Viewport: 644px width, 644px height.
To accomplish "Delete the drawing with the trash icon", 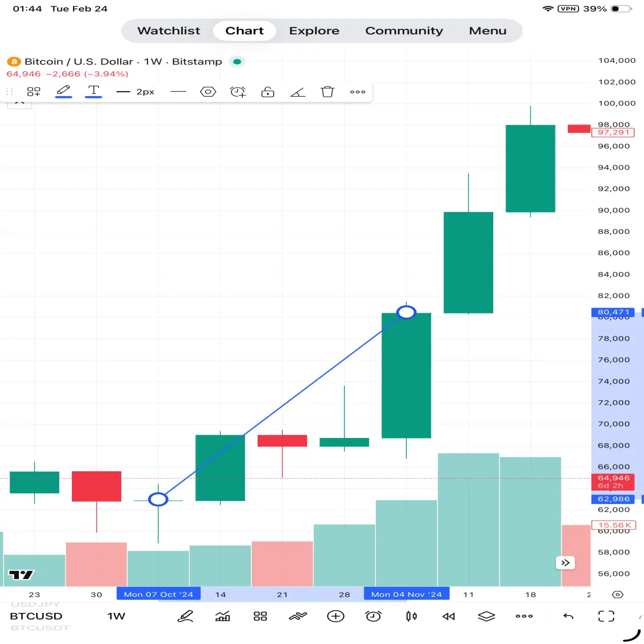I will [327, 92].
